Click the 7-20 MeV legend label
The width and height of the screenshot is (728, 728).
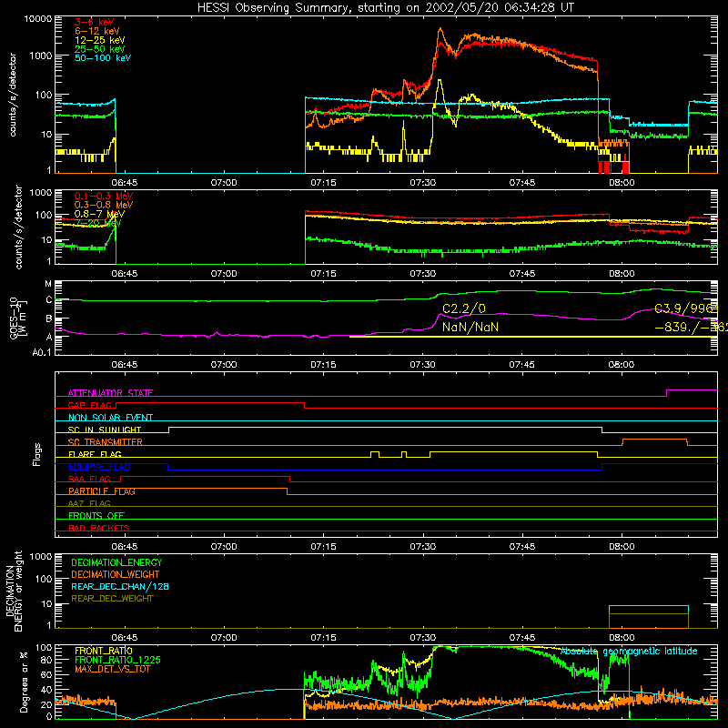click(98, 223)
